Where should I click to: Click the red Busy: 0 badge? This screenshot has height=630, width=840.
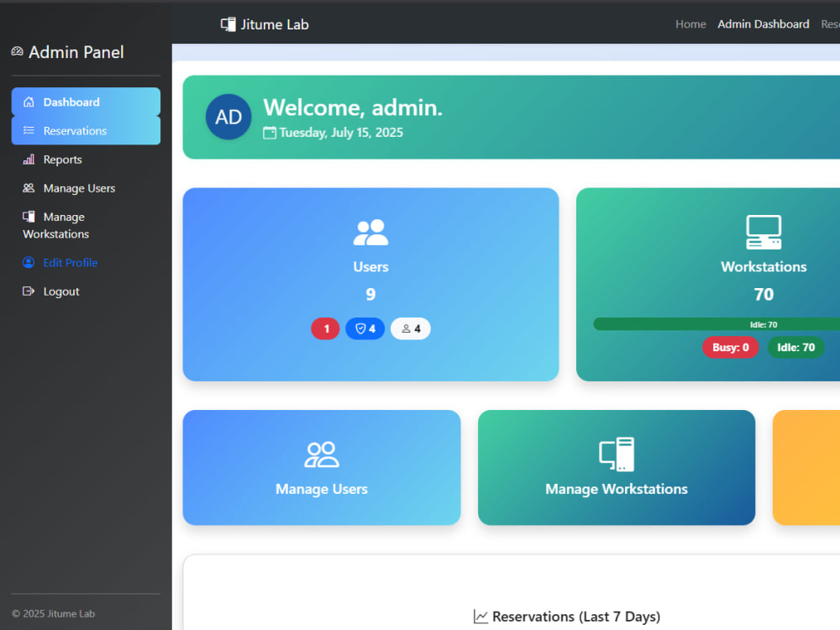[x=730, y=348]
